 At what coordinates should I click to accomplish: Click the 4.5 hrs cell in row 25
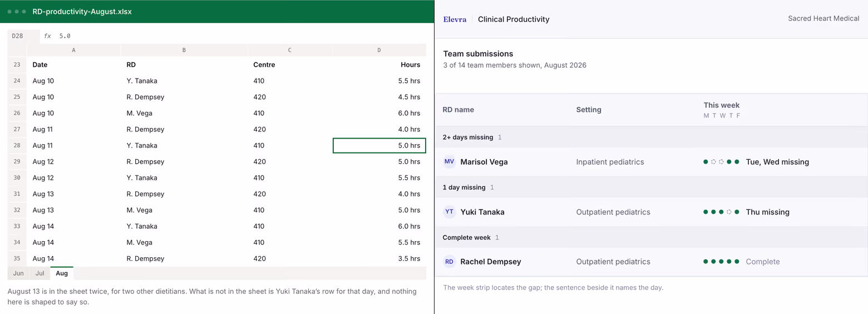point(379,97)
